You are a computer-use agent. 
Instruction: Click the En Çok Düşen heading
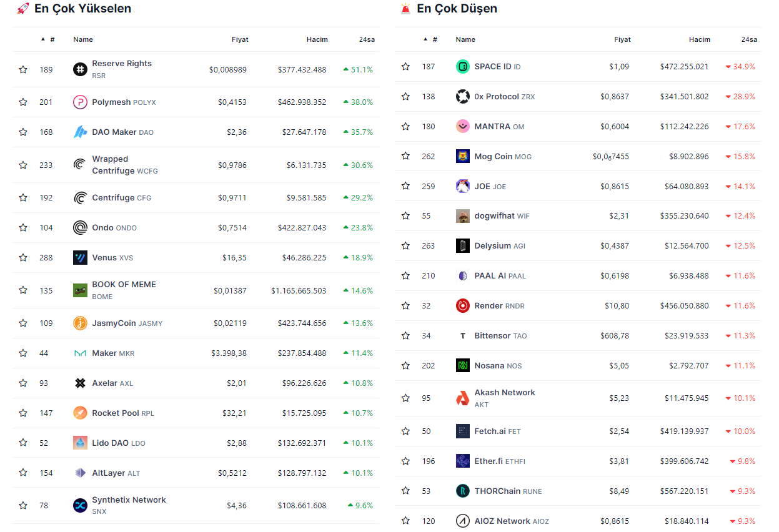[457, 9]
